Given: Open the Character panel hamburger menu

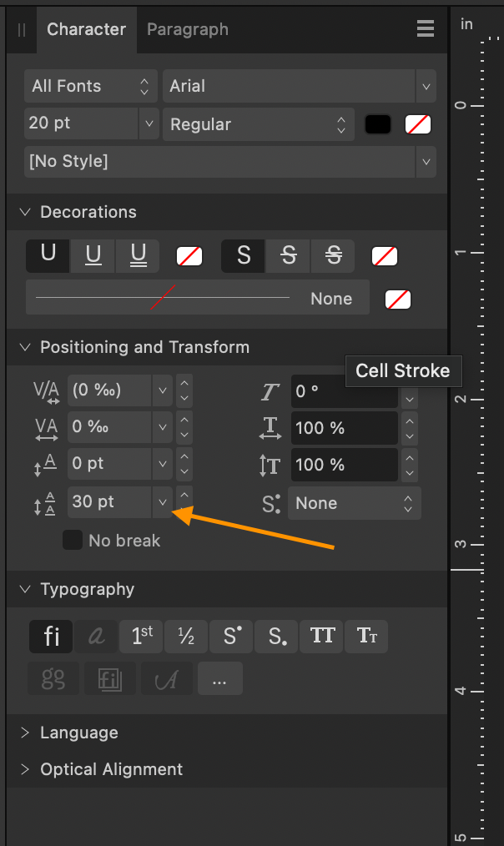Looking at the screenshot, I should [426, 28].
